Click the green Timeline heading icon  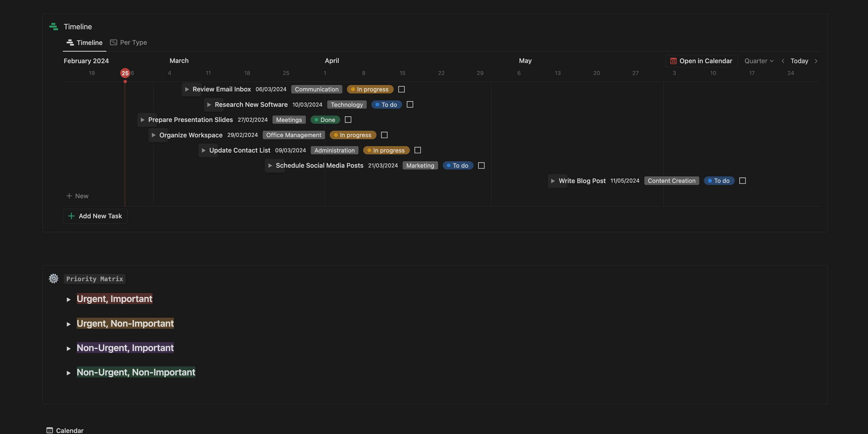coord(54,27)
